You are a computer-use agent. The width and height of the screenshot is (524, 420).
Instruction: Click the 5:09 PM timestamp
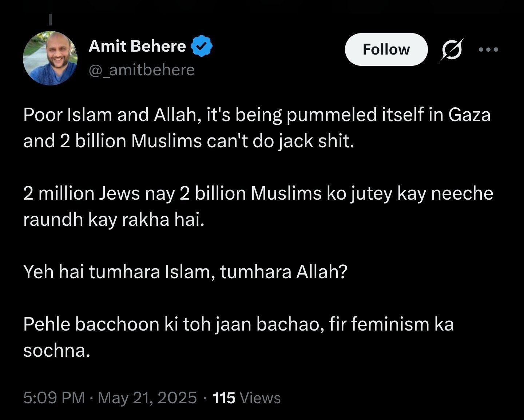pos(54,398)
